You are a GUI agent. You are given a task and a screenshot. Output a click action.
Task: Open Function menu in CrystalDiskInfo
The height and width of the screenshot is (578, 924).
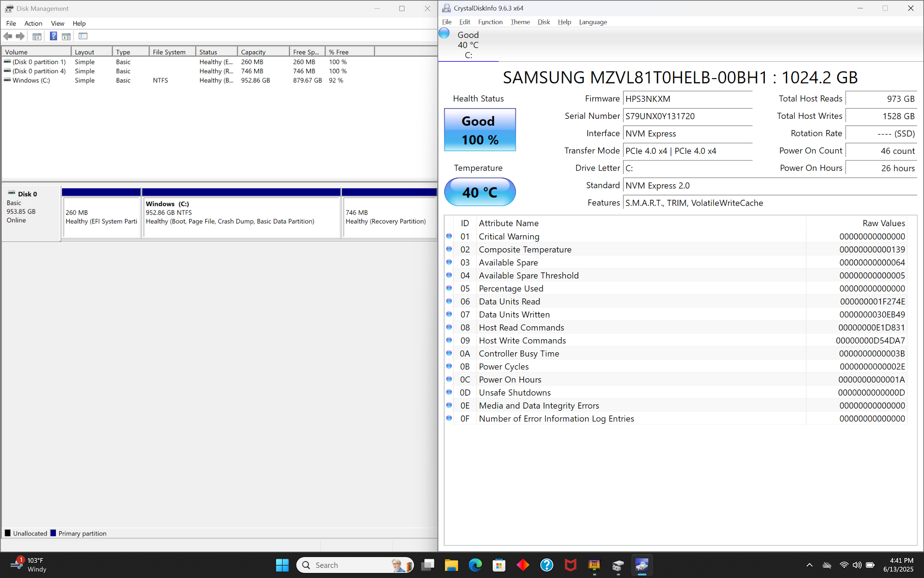point(490,22)
